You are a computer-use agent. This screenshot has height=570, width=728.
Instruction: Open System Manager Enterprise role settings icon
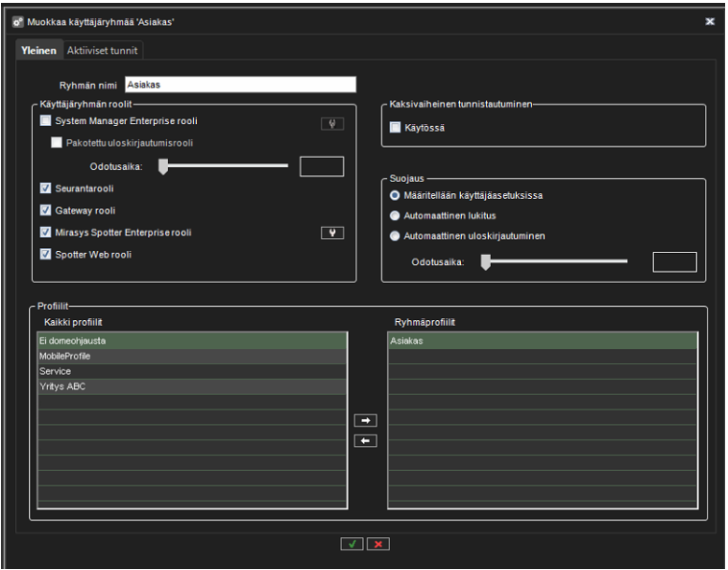331,123
